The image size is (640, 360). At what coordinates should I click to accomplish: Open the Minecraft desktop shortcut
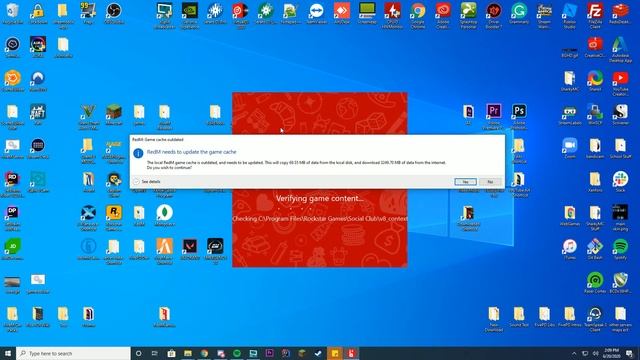114,115
